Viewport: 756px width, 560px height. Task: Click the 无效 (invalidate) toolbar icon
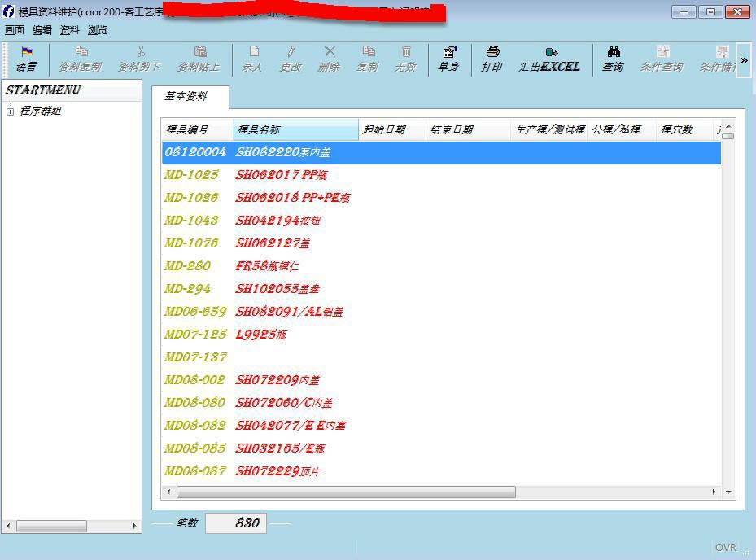tap(406, 59)
